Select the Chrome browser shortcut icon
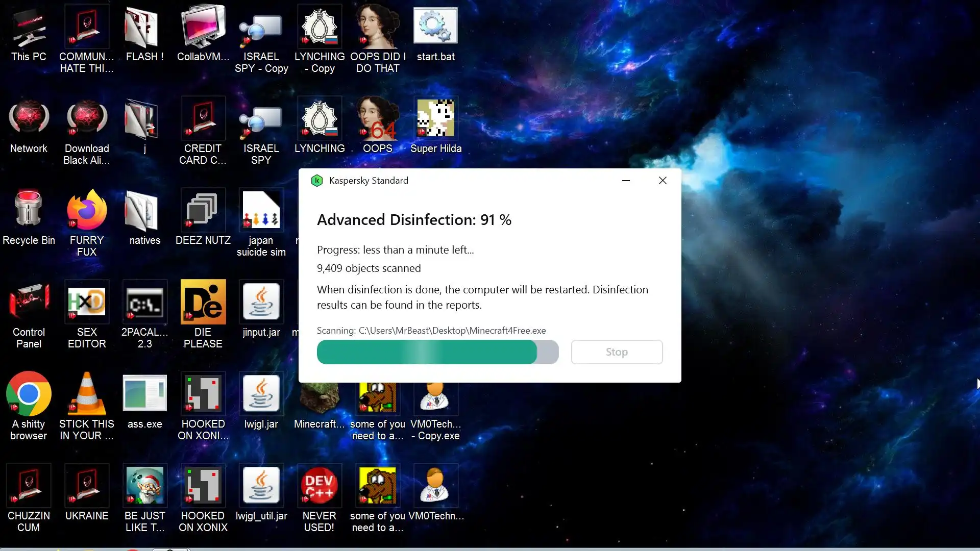 29,394
